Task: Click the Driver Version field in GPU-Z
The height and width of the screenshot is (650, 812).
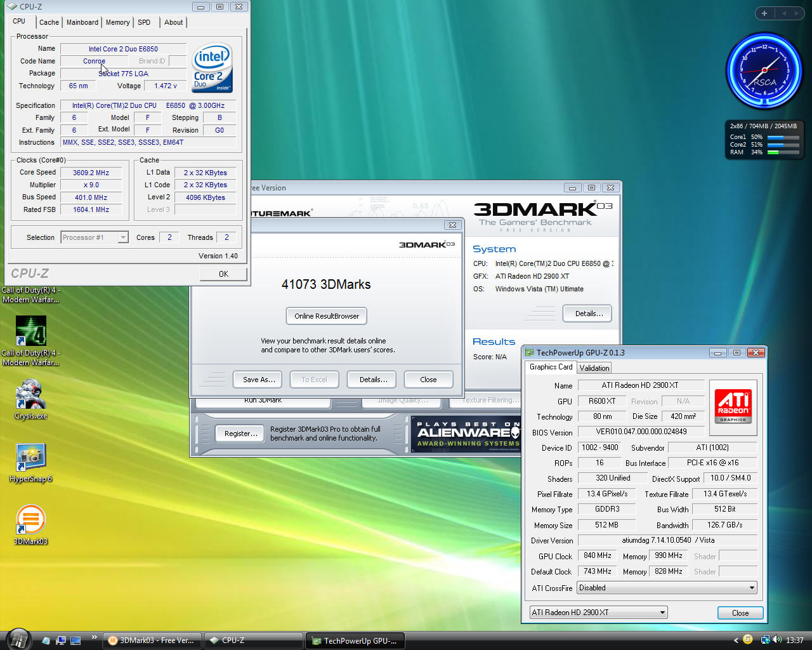Action: (x=667, y=540)
